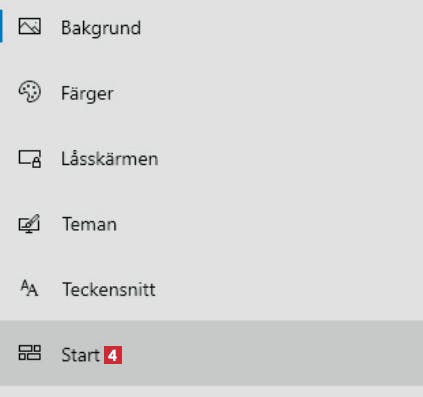The width and height of the screenshot is (423, 397).
Task: Click the Teckensnitt AA font icon
Action: tap(29, 288)
